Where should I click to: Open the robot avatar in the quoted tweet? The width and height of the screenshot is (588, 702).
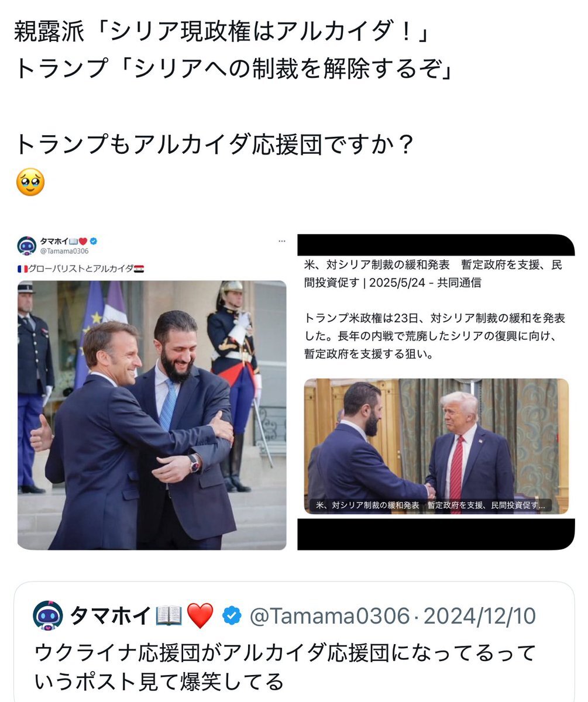point(48,615)
